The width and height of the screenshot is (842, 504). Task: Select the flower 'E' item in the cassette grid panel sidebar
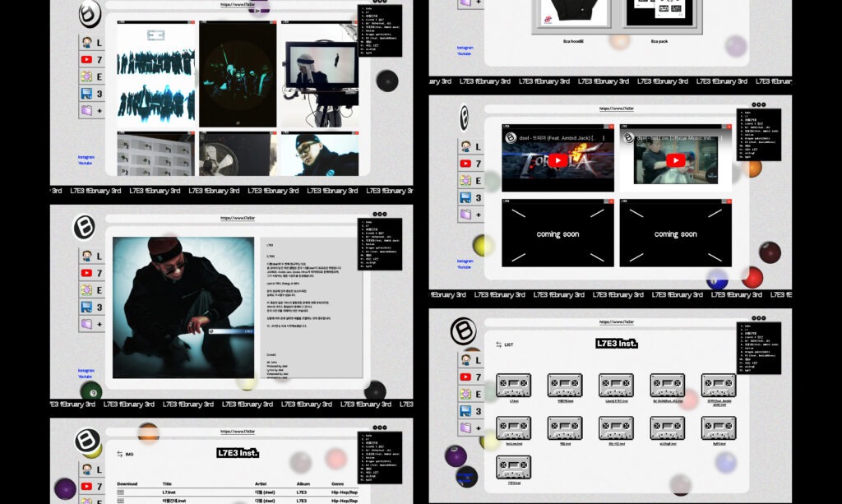[x=471, y=395]
